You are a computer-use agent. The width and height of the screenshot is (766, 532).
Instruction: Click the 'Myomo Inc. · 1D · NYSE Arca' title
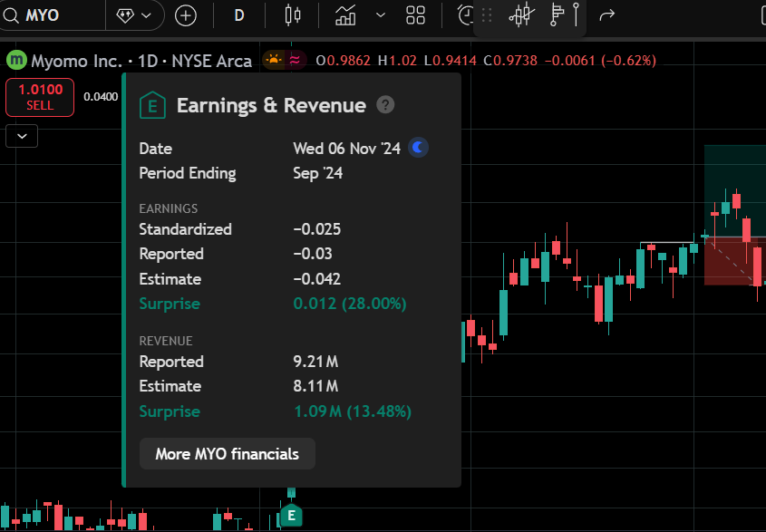click(x=141, y=61)
